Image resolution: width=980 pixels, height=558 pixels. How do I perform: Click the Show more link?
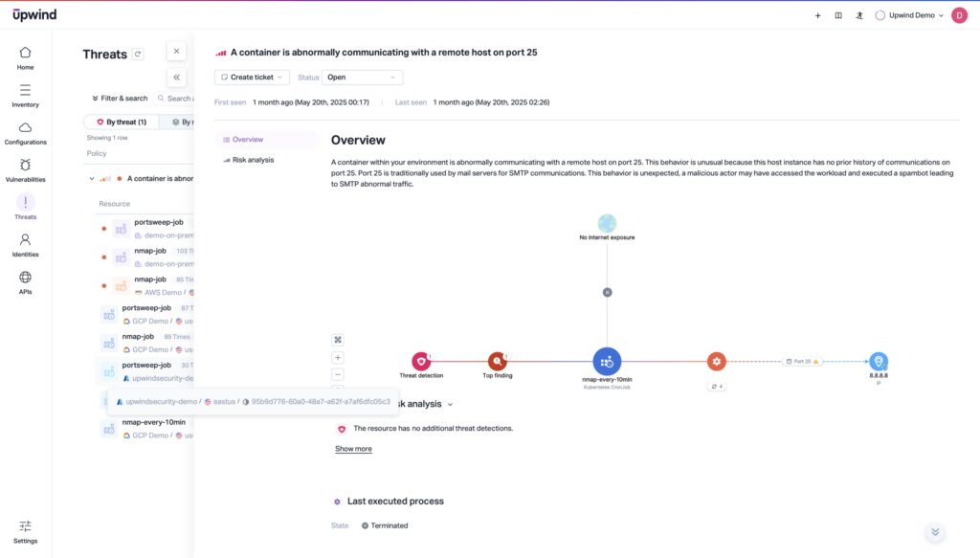[x=353, y=449]
